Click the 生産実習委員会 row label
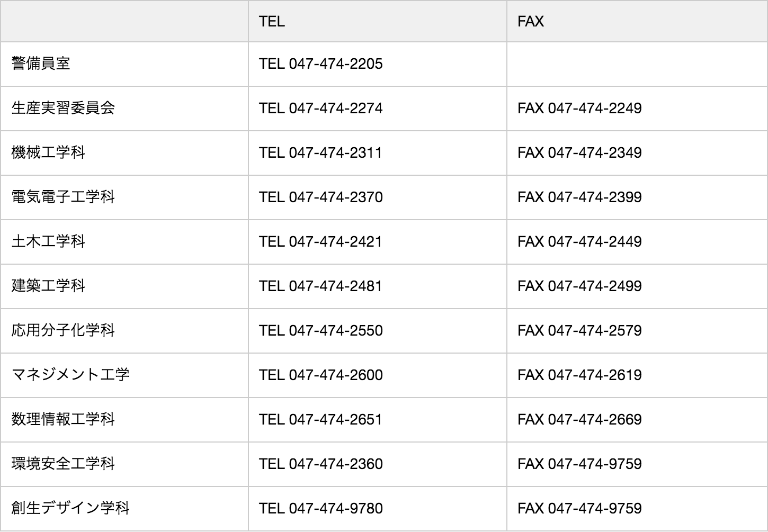The height and width of the screenshot is (532, 768). pyautogui.click(x=63, y=109)
